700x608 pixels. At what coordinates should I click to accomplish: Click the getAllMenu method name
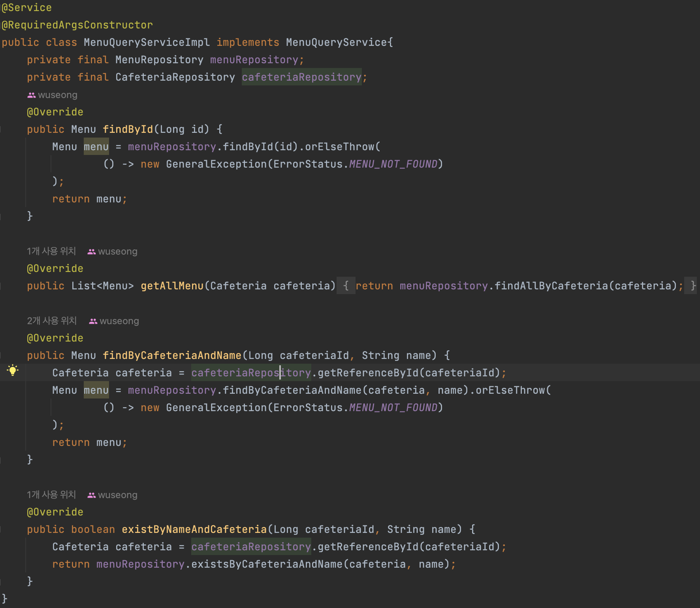pyautogui.click(x=172, y=286)
